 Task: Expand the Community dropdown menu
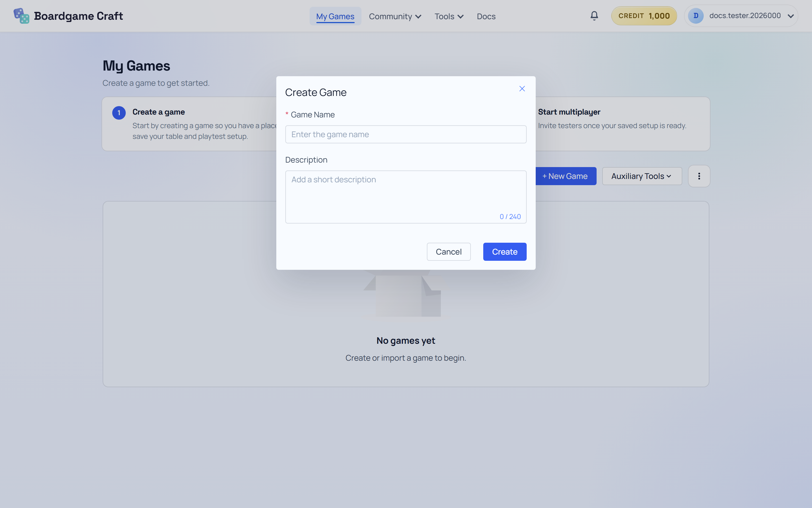point(395,16)
